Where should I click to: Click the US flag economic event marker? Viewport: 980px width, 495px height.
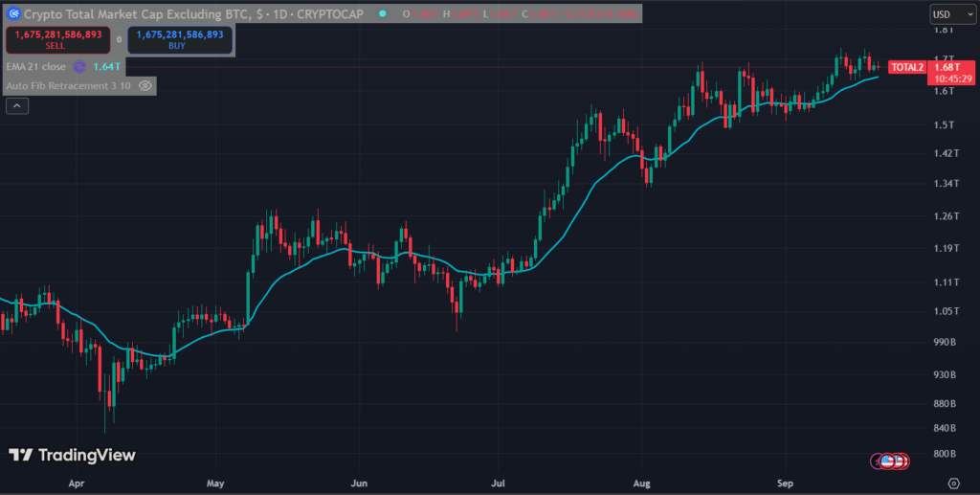coord(887,461)
